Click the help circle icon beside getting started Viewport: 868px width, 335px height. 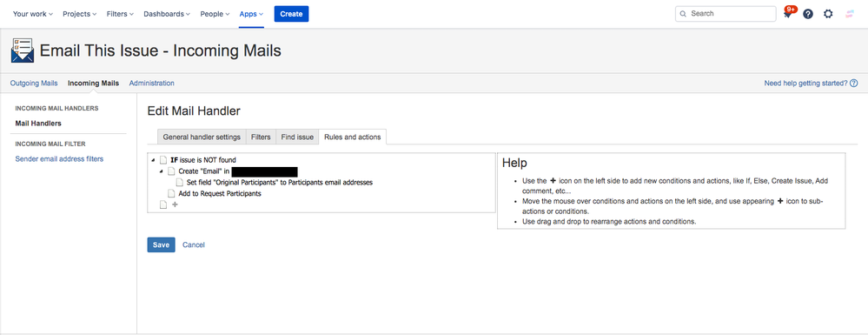pos(853,84)
